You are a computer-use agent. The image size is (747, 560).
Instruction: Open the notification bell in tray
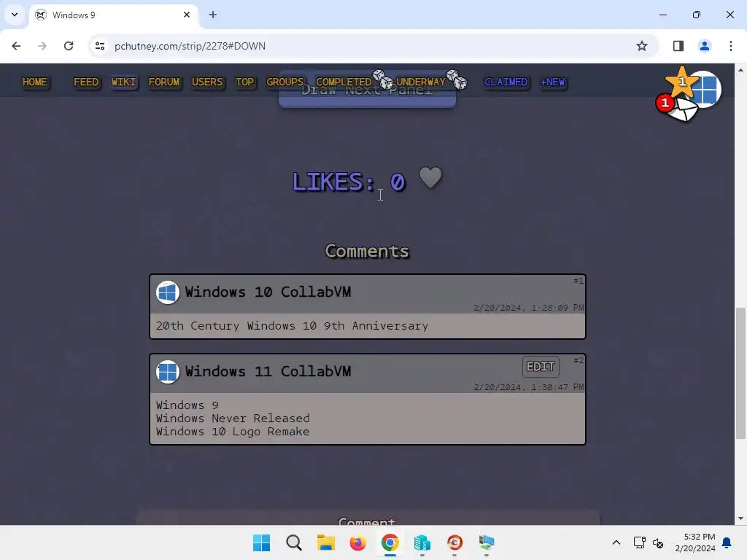(727, 542)
